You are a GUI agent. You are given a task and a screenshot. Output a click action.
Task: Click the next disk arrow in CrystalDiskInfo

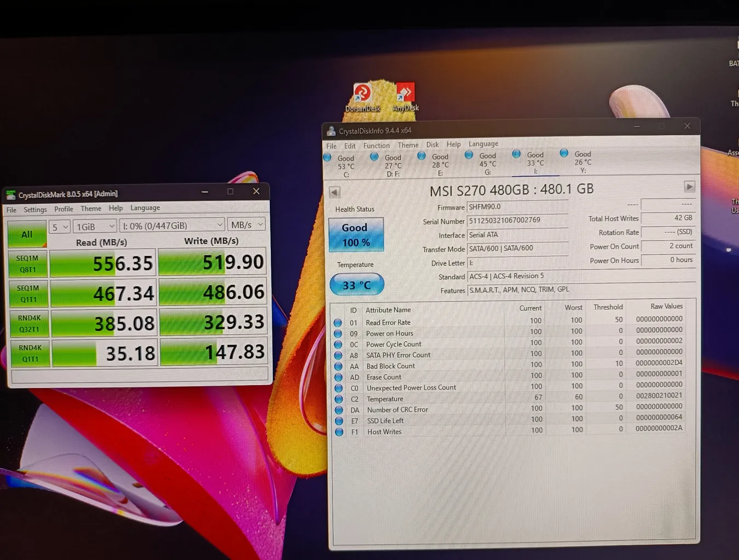pyautogui.click(x=689, y=187)
